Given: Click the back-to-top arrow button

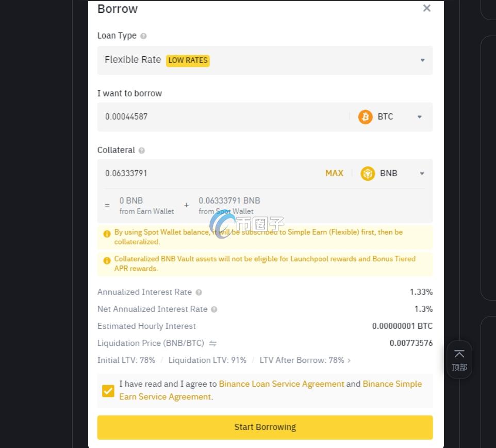Looking at the screenshot, I should (459, 359).
